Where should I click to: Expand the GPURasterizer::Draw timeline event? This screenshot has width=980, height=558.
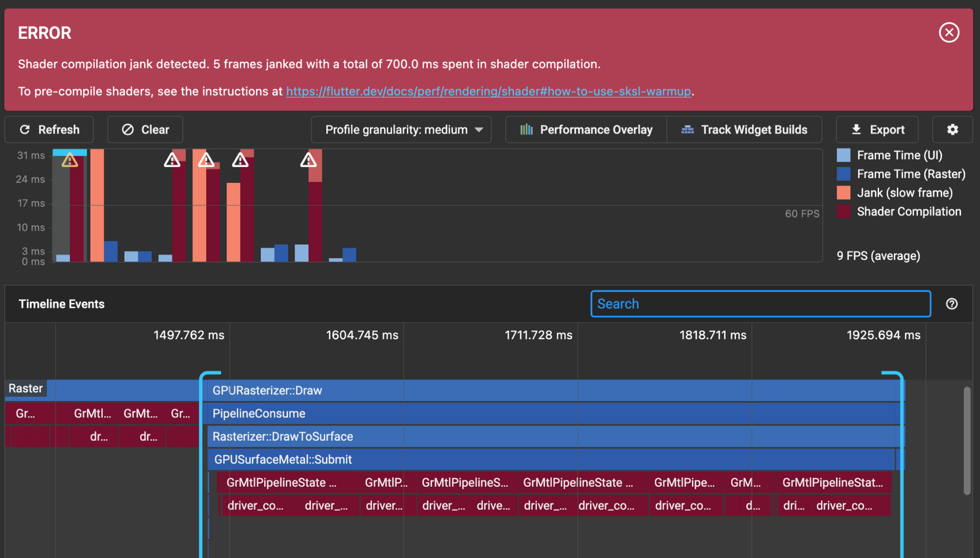[x=267, y=389]
